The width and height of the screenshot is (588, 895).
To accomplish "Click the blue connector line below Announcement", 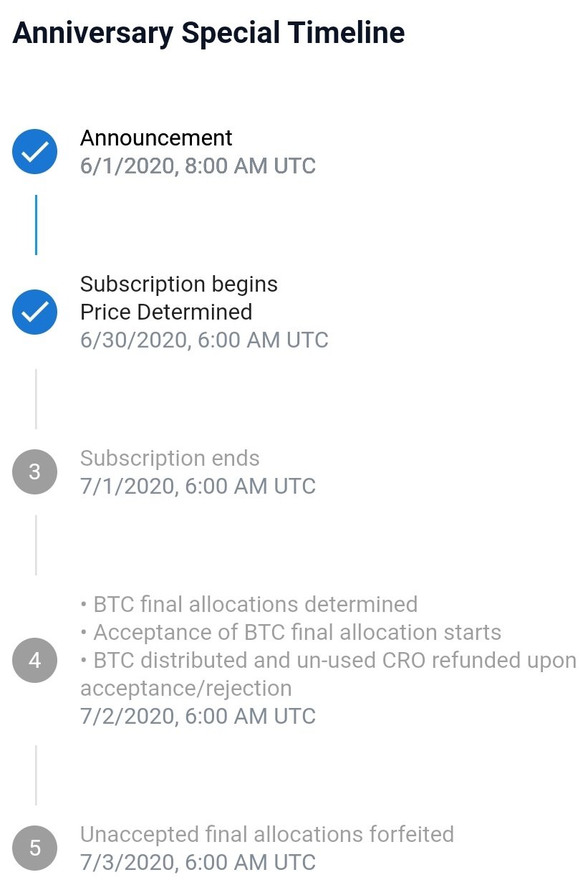I will (x=36, y=225).
